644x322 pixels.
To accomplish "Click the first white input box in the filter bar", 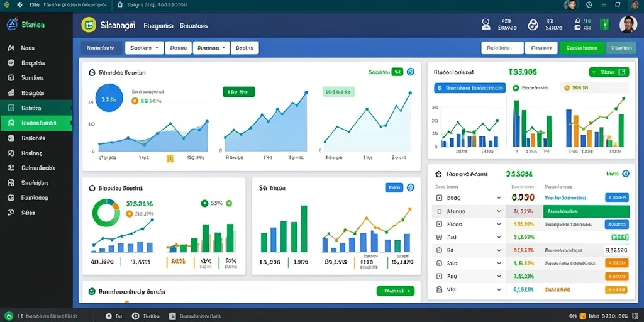I will (502, 48).
